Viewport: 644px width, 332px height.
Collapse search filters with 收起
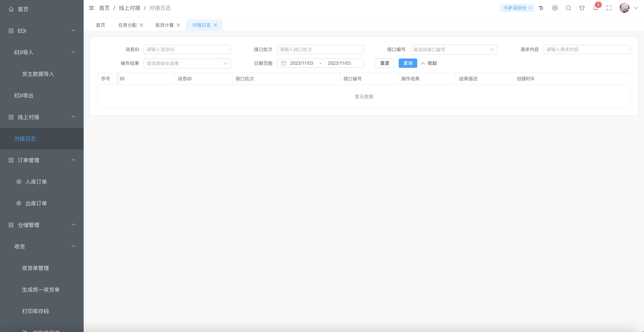pyautogui.click(x=429, y=63)
